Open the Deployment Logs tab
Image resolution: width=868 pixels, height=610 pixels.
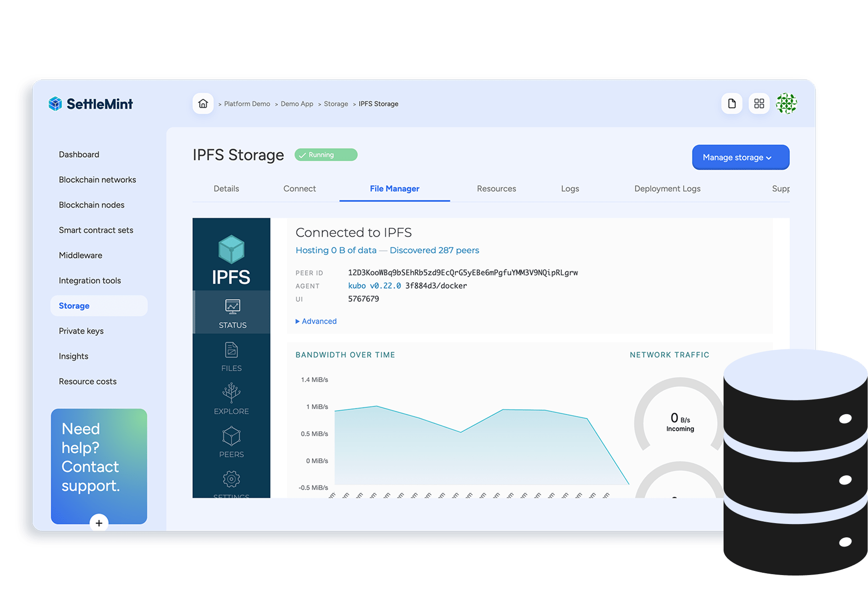coord(667,188)
